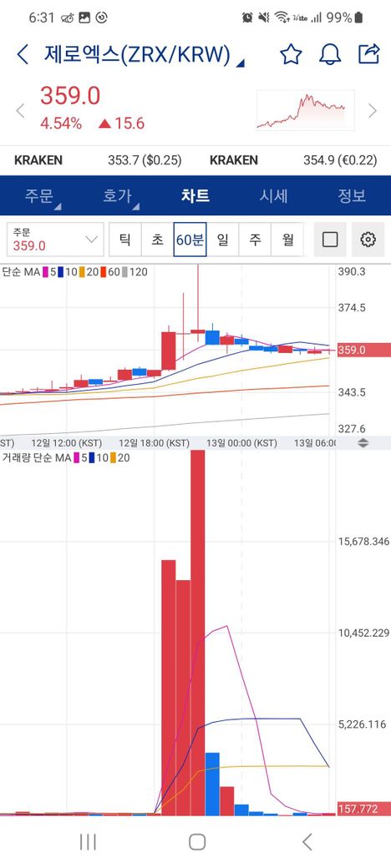Image resolution: width=391 pixels, height=868 pixels.
Task: Tap the mini price chart thumbnail
Action: pos(305,110)
